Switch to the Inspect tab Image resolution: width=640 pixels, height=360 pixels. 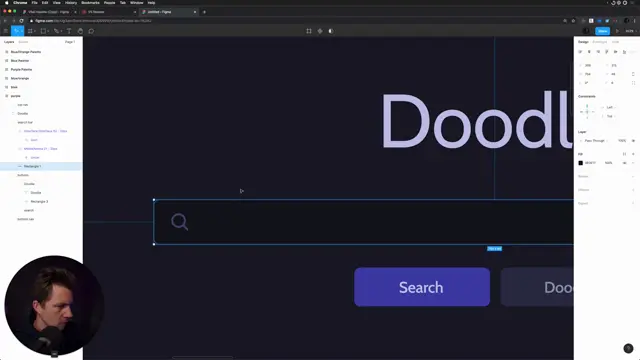(615, 42)
